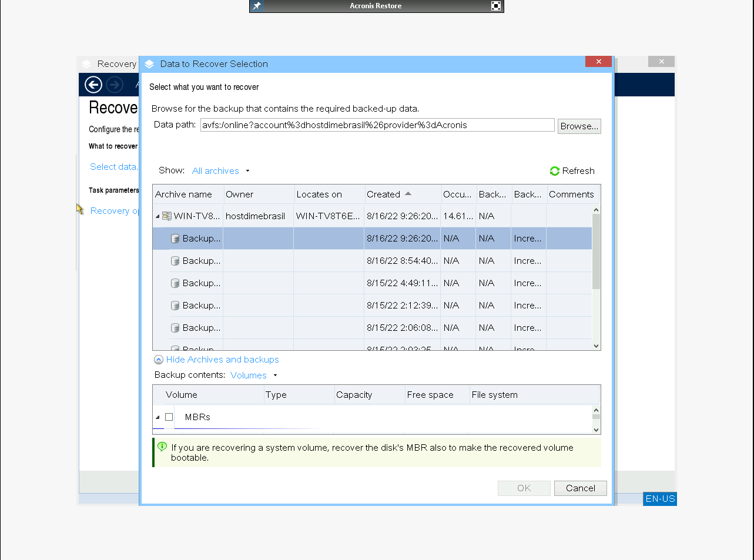Screen dimensions: 754x560
Task: Click the WIN-TV8... archive machine icon
Action: tap(167, 216)
